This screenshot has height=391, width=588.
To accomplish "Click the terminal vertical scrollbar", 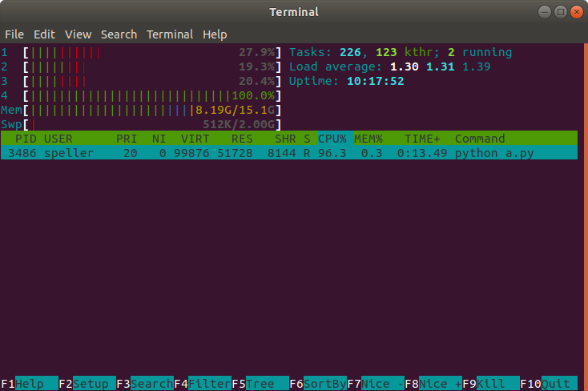I will pyautogui.click(x=586, y=217).
